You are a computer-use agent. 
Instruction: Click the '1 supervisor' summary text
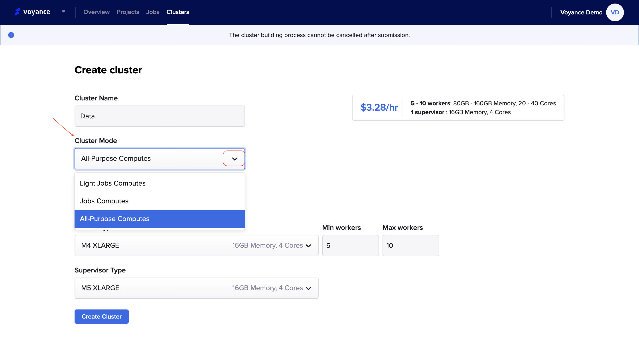click(427, 112)
